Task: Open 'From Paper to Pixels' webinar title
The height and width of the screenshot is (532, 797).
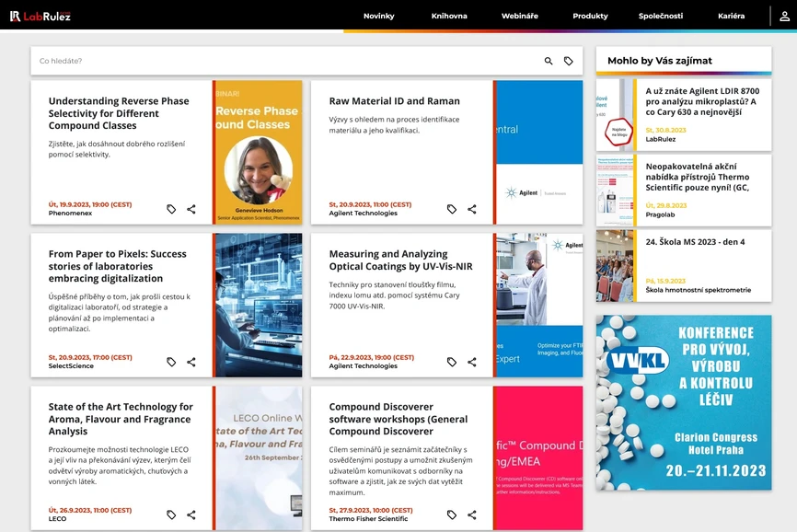Action: coord(118,266)
